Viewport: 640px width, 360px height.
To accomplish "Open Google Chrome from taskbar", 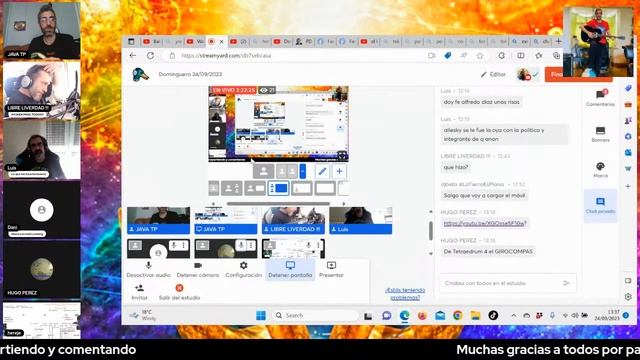I will 458,315.
